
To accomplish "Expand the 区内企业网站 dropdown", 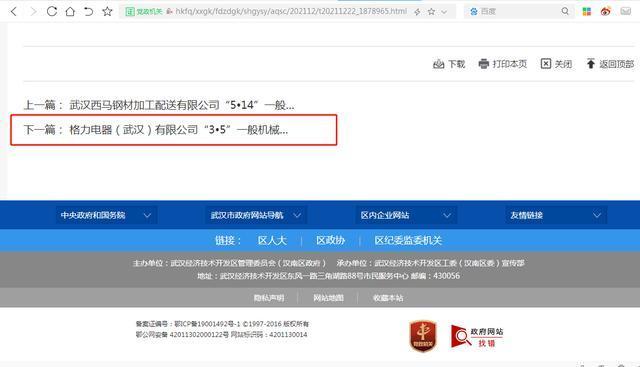I will point(406,215).
